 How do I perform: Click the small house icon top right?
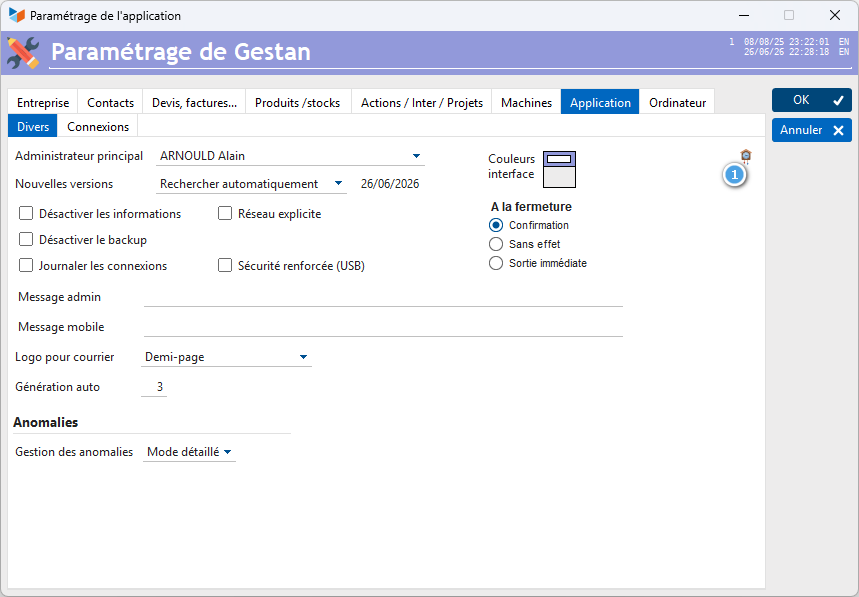(x=746, y=156)
